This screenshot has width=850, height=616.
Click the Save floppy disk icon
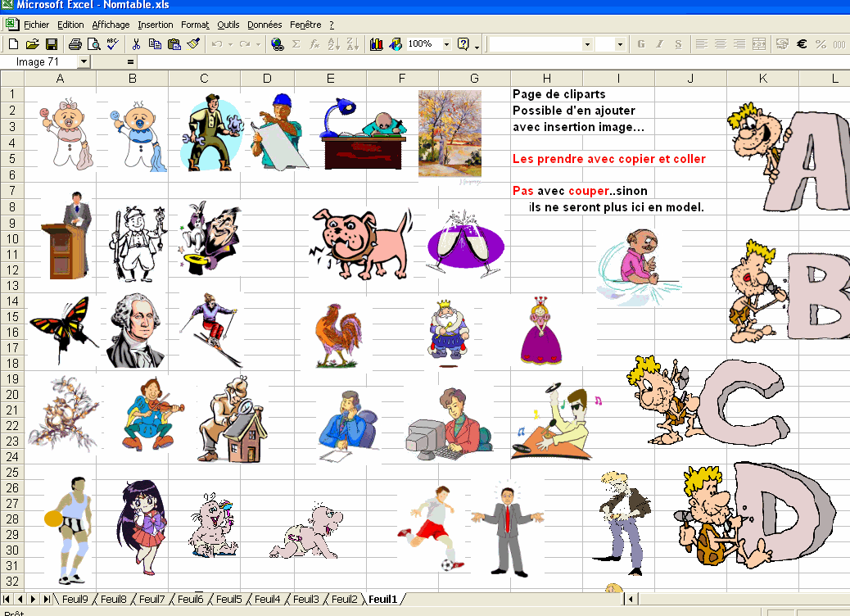click(51, 44)
